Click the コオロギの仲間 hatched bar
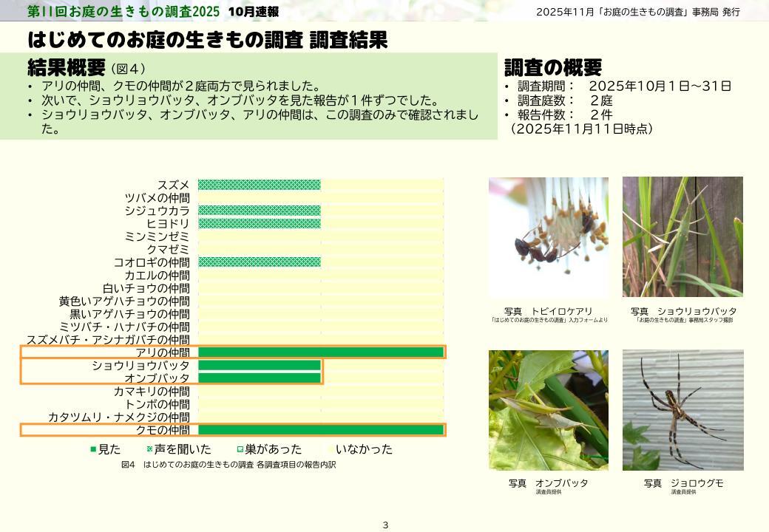 (x=260, y=262)
